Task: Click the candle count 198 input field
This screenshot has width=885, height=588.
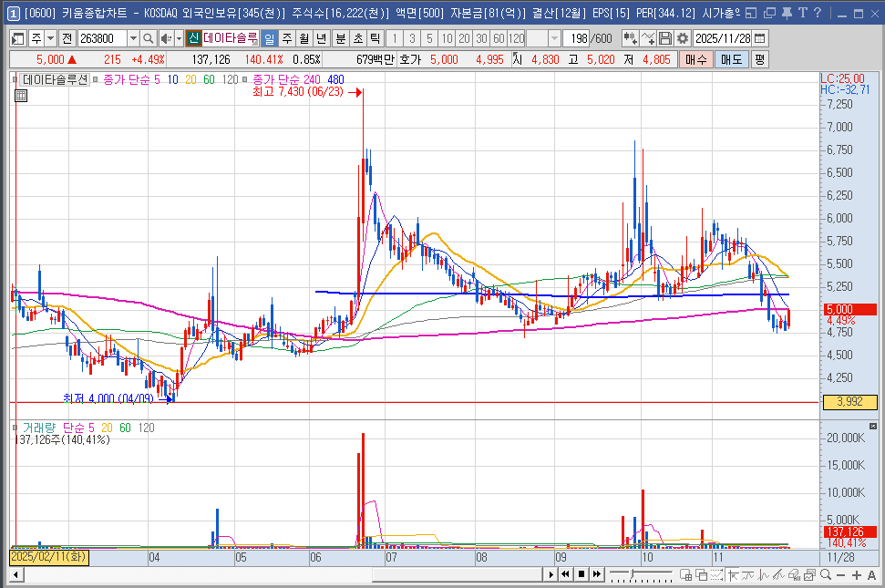Action: (578, 38)
